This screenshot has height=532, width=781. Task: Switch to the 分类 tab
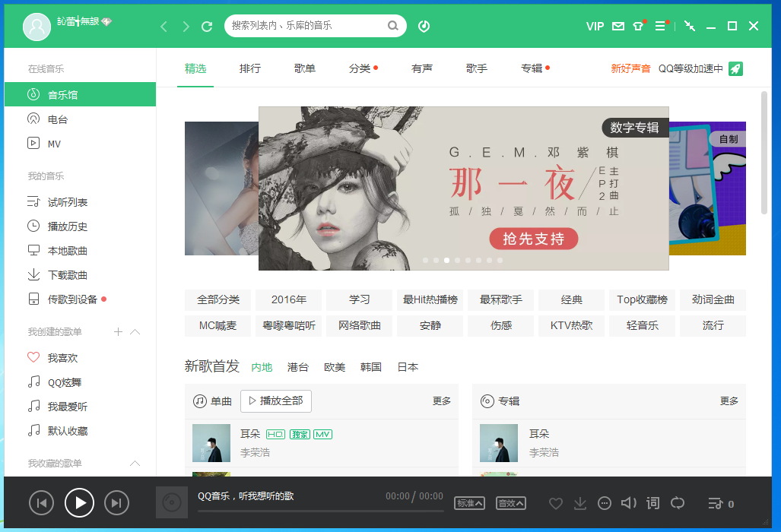360,68
